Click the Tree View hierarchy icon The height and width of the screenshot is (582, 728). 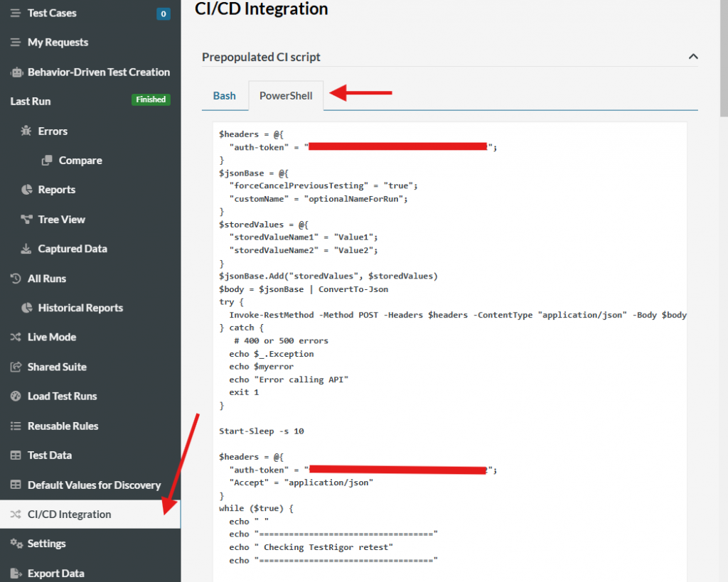click(x=26, y=220)
